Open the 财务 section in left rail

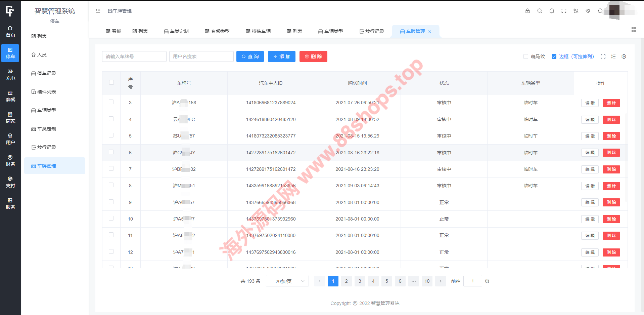tap(10, 161)
